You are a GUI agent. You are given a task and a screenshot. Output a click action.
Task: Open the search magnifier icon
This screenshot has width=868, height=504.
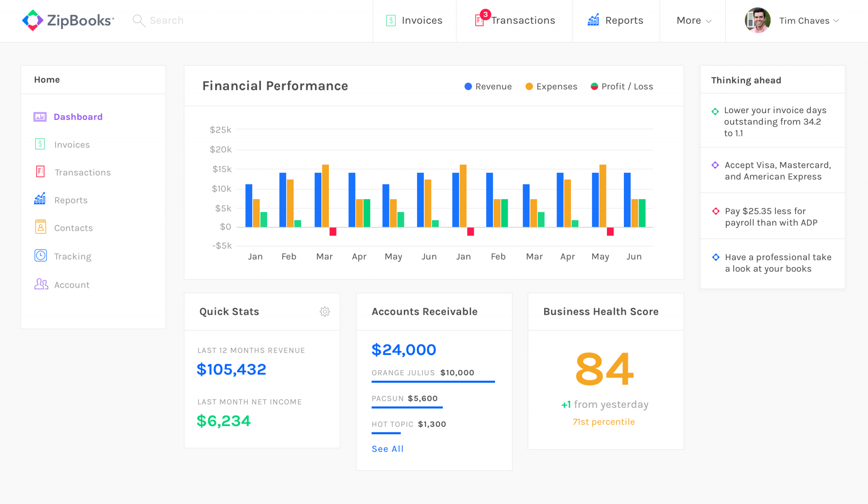coord(138,20)
